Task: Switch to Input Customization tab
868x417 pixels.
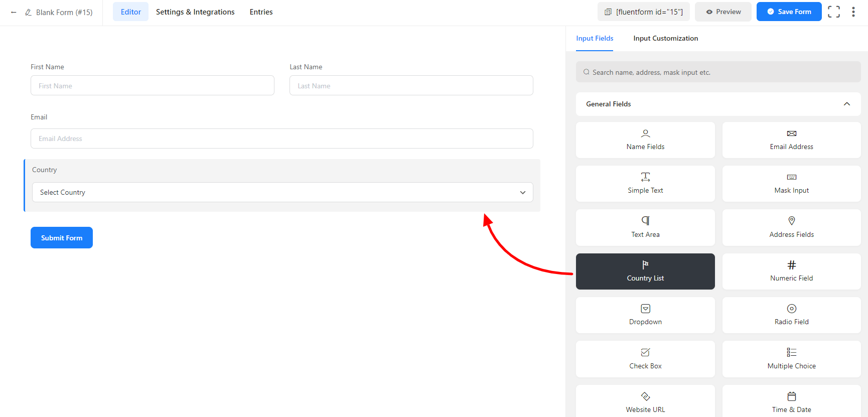Action: (665, 38)
